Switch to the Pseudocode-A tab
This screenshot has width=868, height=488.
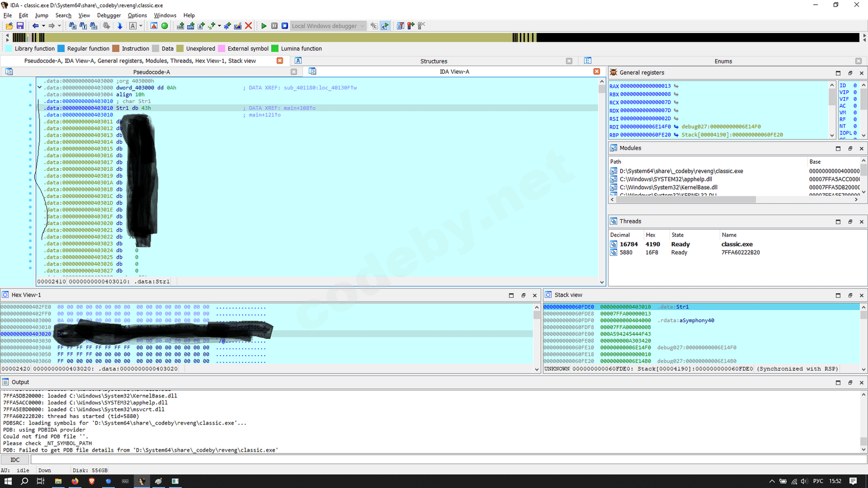pyautogui.click(x=151, y=72)
